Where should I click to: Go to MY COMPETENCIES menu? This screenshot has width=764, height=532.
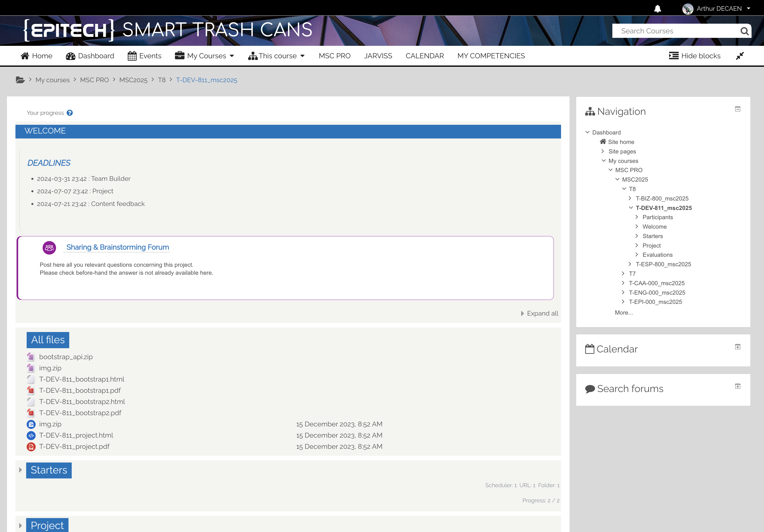(491, 56)
